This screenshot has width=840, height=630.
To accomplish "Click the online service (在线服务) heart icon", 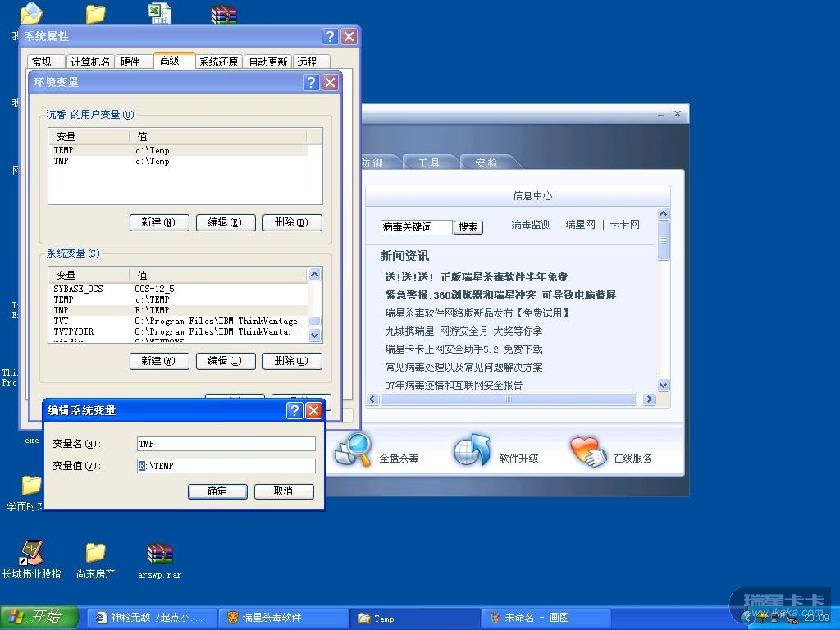I will tap(588, 451).
